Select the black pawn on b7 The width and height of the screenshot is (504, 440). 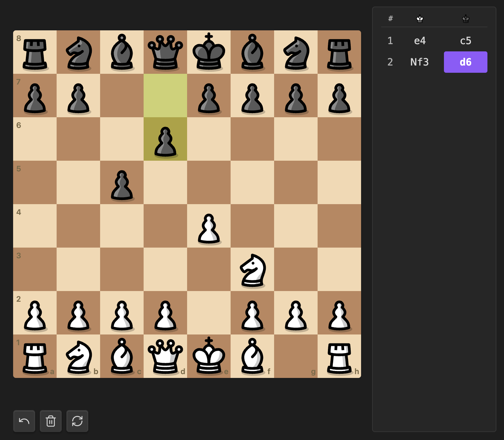click(x=78, y=96)
